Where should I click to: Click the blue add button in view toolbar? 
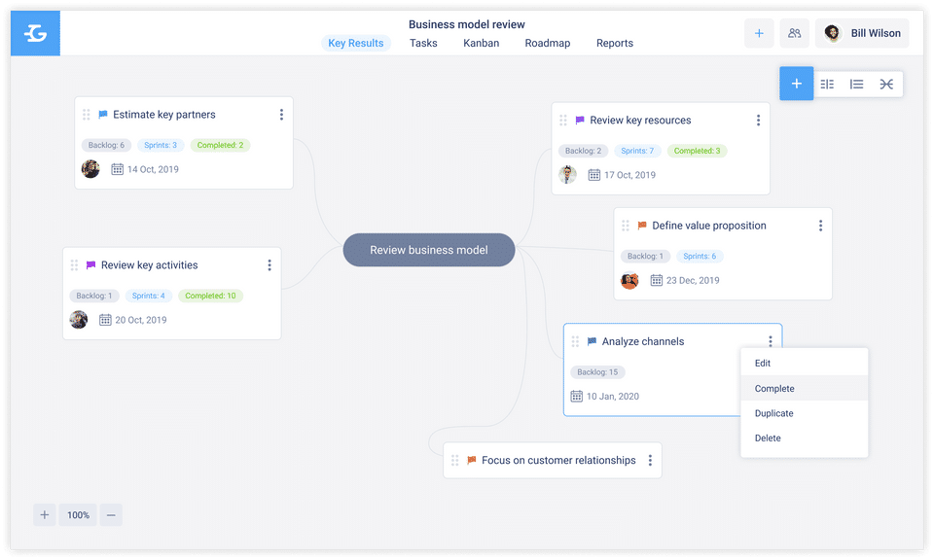[x=796, y=84]
